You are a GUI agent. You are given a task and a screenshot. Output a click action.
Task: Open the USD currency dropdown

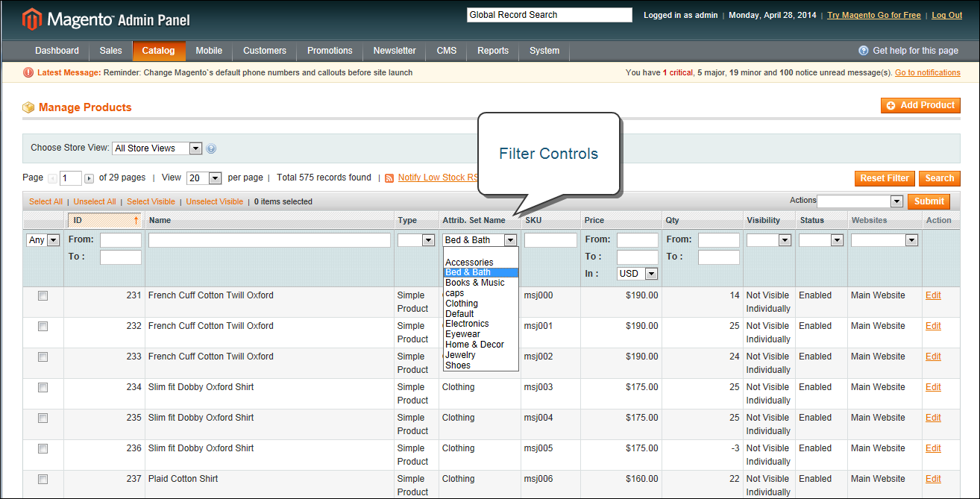pos(638,274)
